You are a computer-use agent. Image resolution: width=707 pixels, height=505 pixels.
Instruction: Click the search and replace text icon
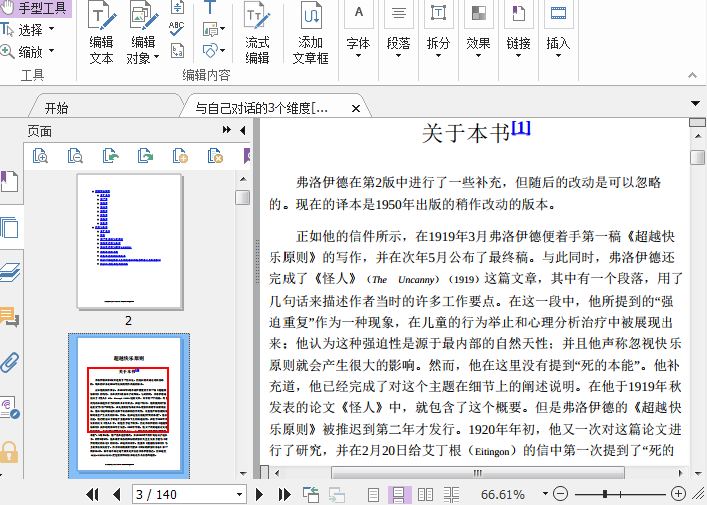[x=177, y=50]
